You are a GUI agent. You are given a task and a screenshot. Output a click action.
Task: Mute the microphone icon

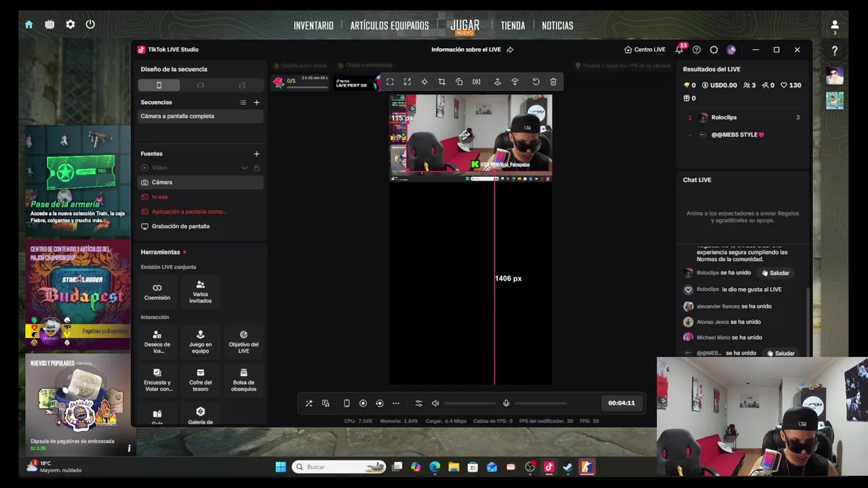coord(506,403)
